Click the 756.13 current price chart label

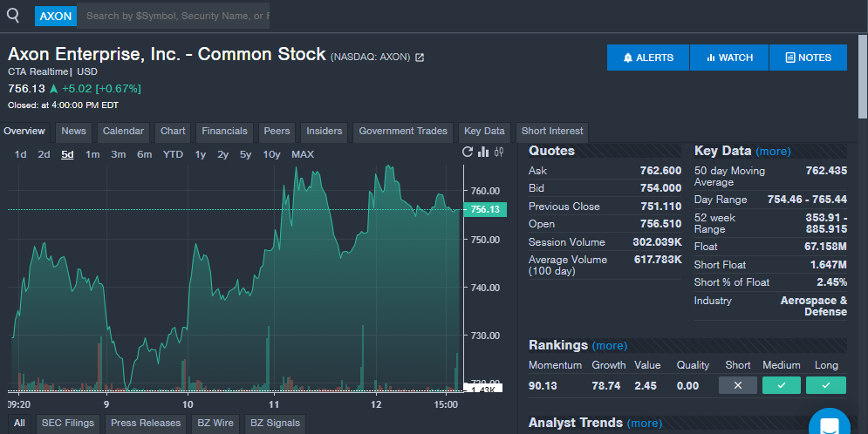click(x=485, y=209)
